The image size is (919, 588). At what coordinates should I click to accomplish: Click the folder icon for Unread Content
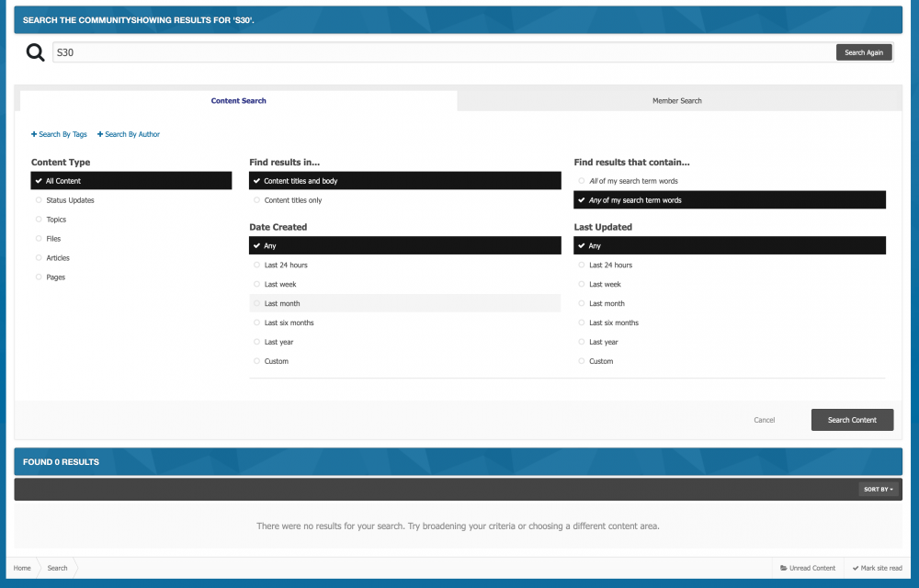point(784,568)
